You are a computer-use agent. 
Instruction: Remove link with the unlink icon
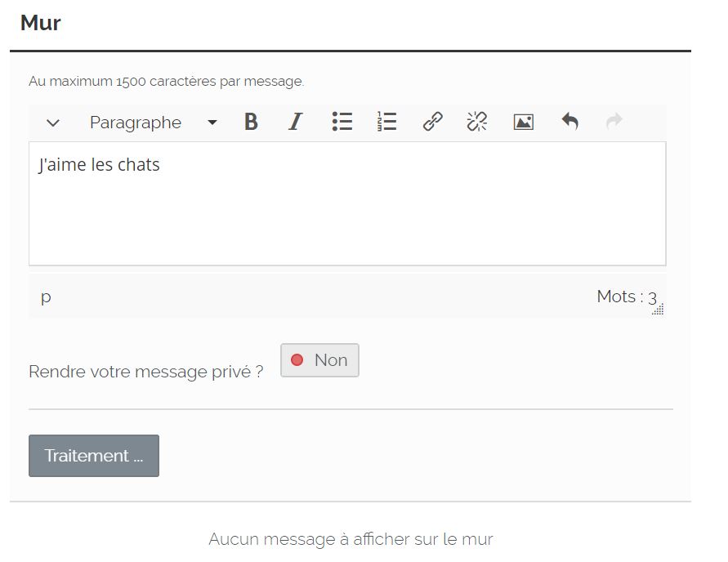point(477,123)
